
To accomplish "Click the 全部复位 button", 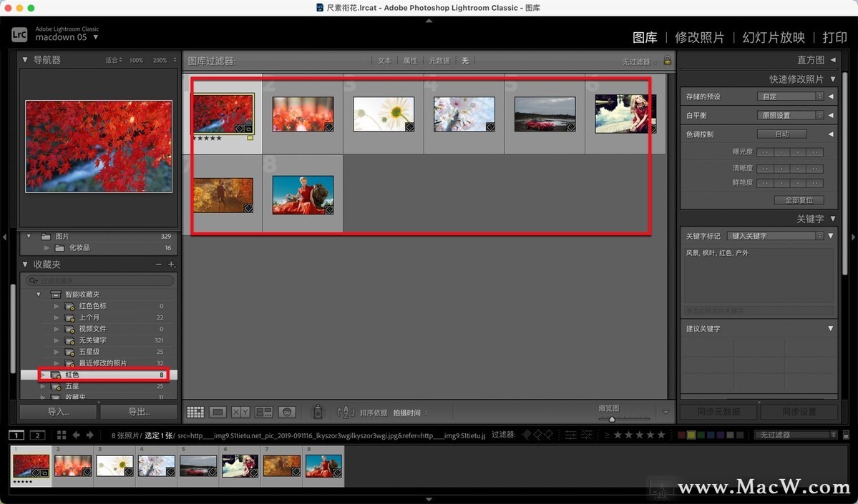I will [x=799, y=200].
